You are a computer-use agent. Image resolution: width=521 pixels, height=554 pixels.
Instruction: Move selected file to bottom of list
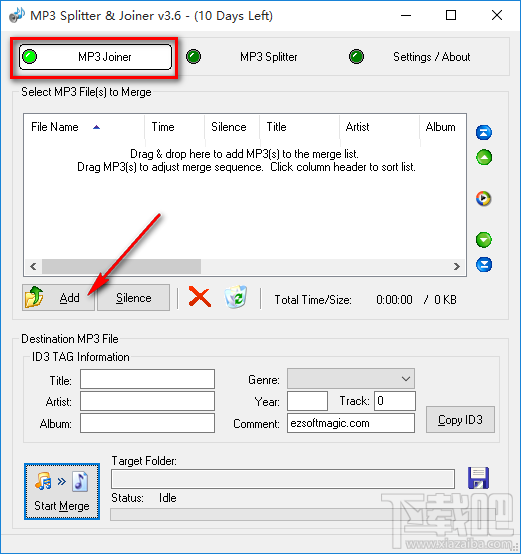tap(484, 265)
